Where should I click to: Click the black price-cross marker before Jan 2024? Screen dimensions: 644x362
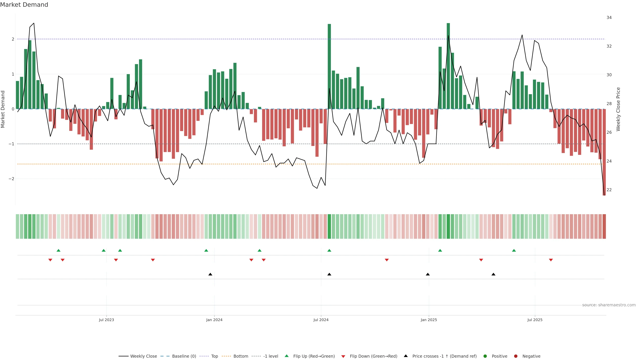point(210,274)
